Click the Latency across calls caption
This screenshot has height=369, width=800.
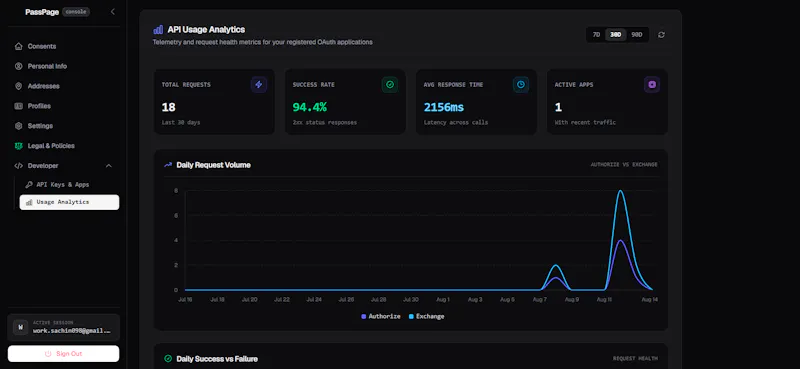pos(456,123)
